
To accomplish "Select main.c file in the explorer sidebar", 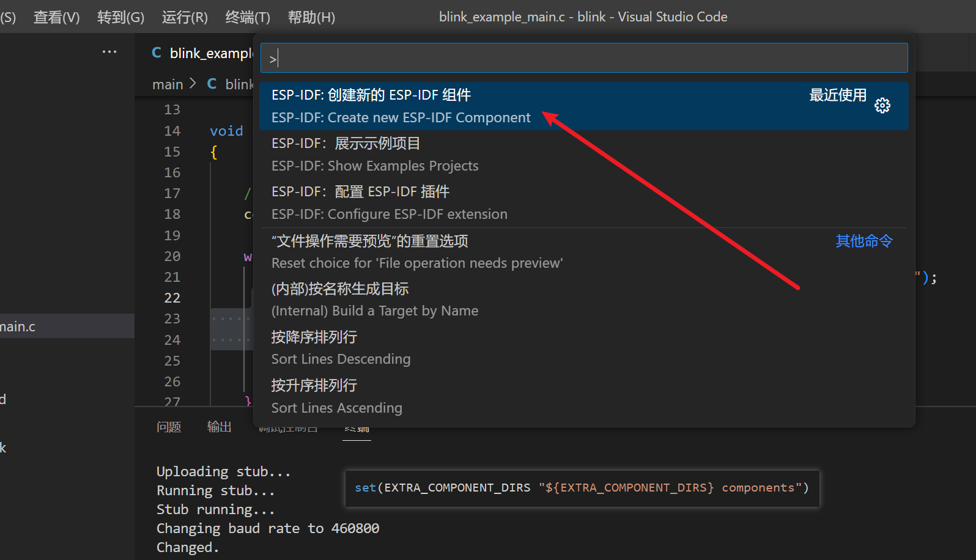I will point(67,326).
